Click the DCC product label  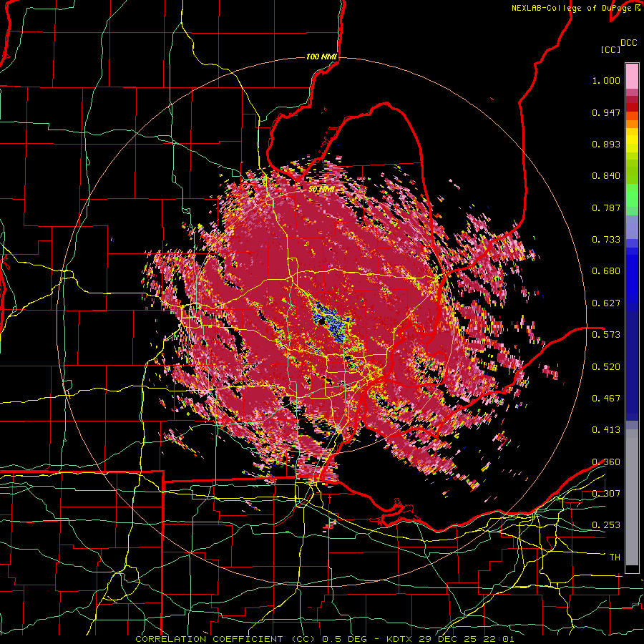click(x=628, y=43)
